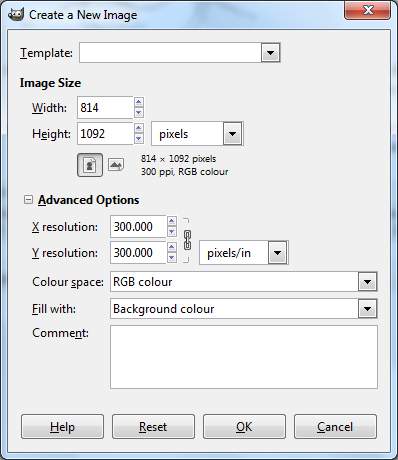Image resolution: width=398 pixels, height=460 pixels.
Task: Open the Colour space dropdown
Action: click(x=367, y=282)
